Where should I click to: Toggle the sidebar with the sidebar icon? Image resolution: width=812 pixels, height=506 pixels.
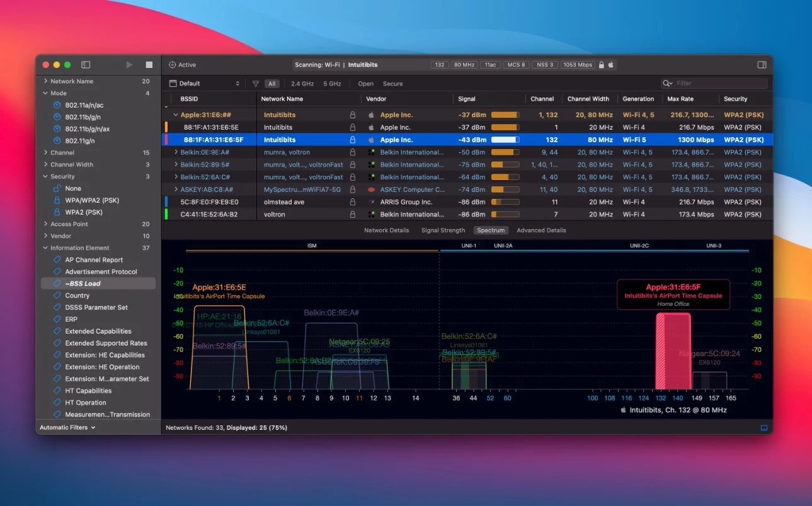[x=86, y=65]
